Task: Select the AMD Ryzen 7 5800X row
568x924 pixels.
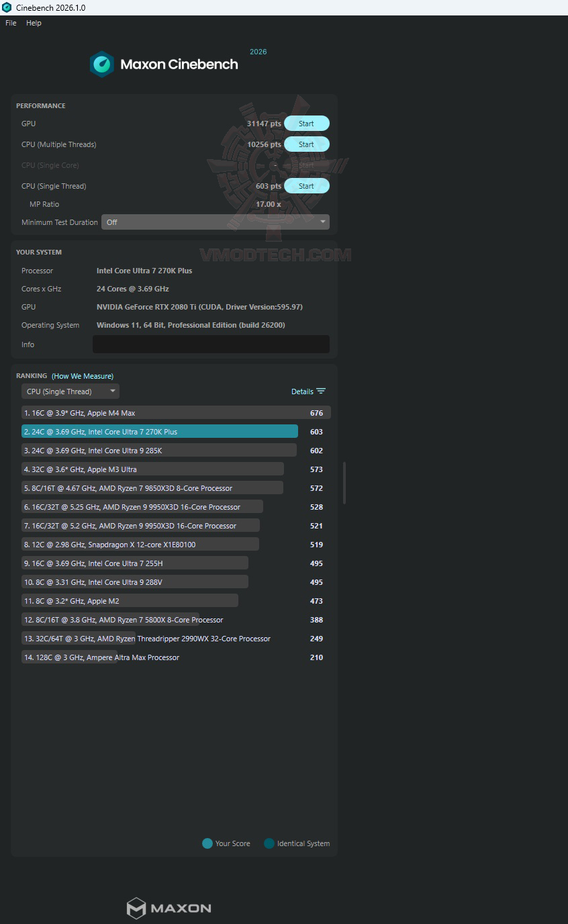Action: pos(176,620)
